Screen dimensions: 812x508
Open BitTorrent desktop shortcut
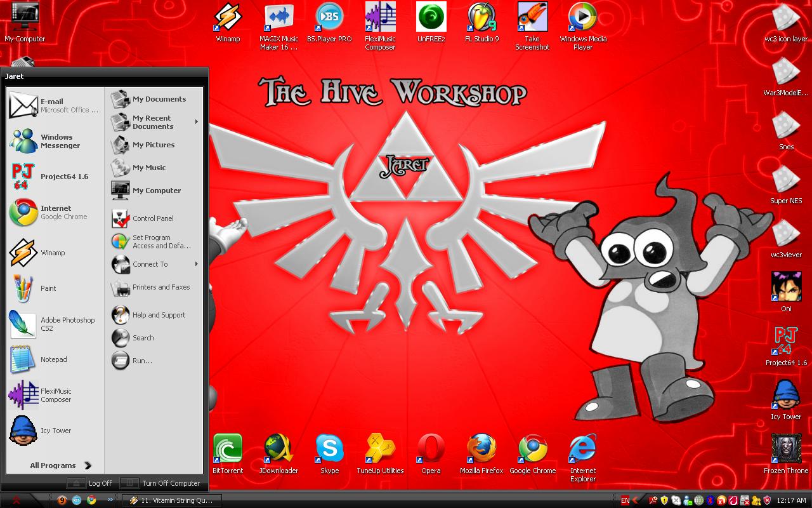[x=228, y=453]
